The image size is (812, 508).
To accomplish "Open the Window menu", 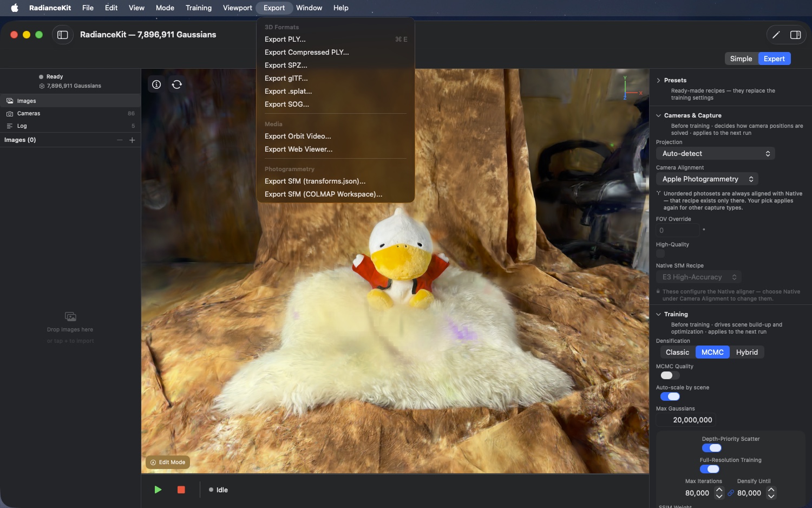I will [x=309, y=8].
